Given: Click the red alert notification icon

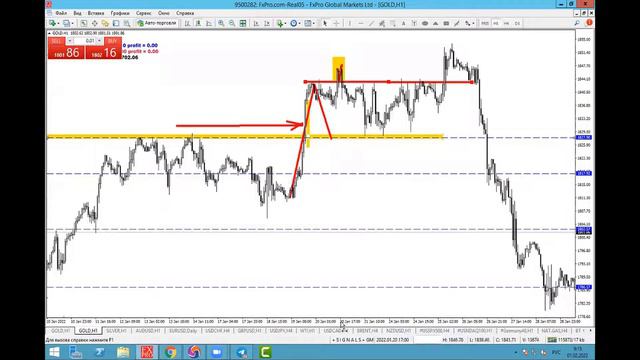Looking at the screenshot, I should click(x=589, y=23).
